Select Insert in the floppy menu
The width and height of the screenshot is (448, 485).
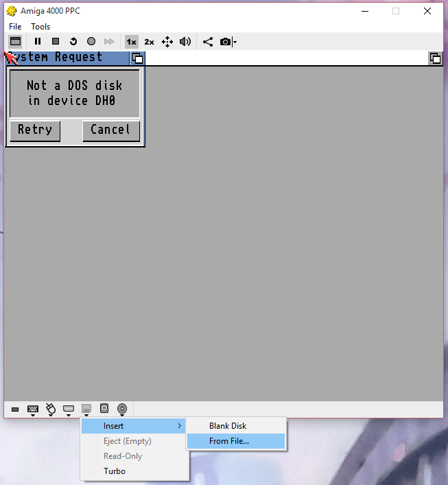[133, 426]
